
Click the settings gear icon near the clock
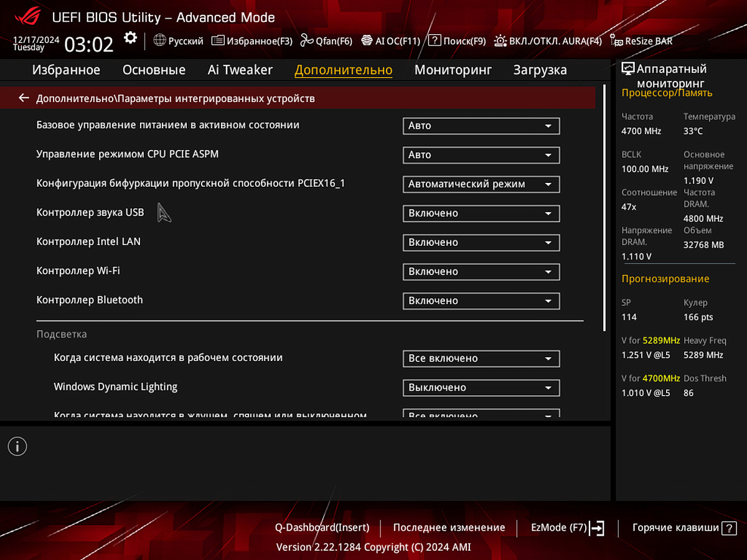(x=130, y=38)
